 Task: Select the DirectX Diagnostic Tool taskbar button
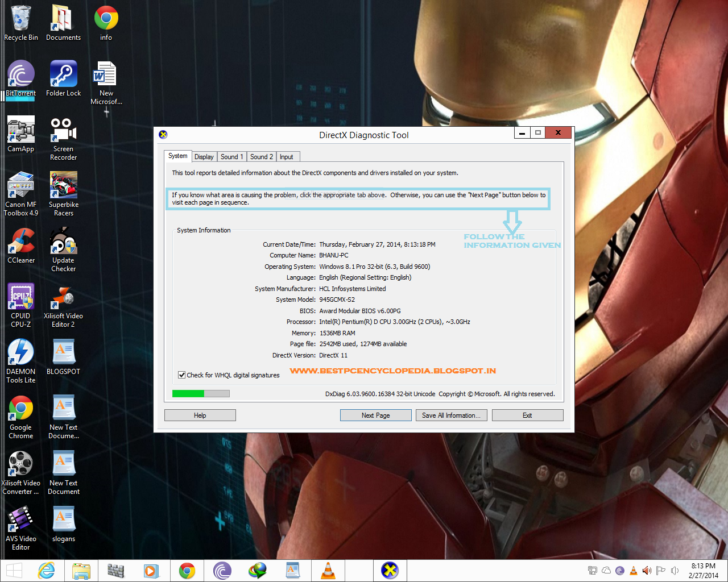(x=390, y=571)
